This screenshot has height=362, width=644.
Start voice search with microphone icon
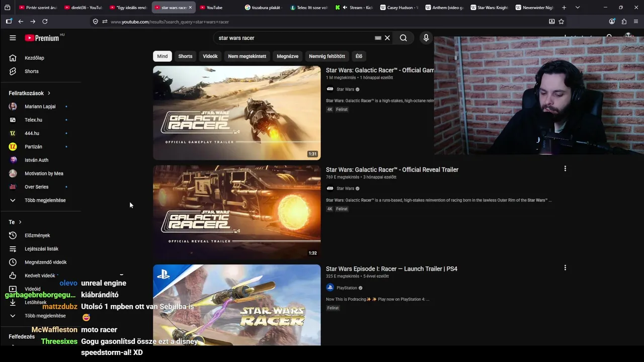[426, 38]
